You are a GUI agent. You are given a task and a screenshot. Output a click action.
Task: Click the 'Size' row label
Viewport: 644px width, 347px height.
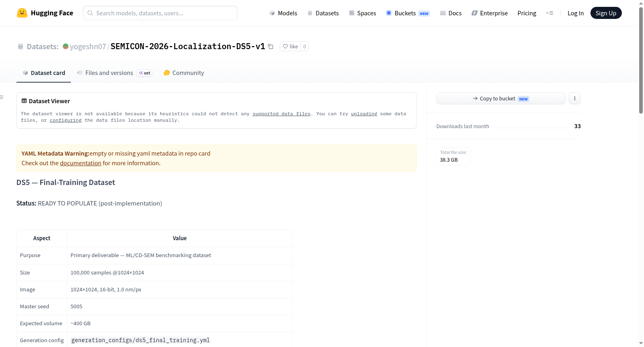[25, 273]
